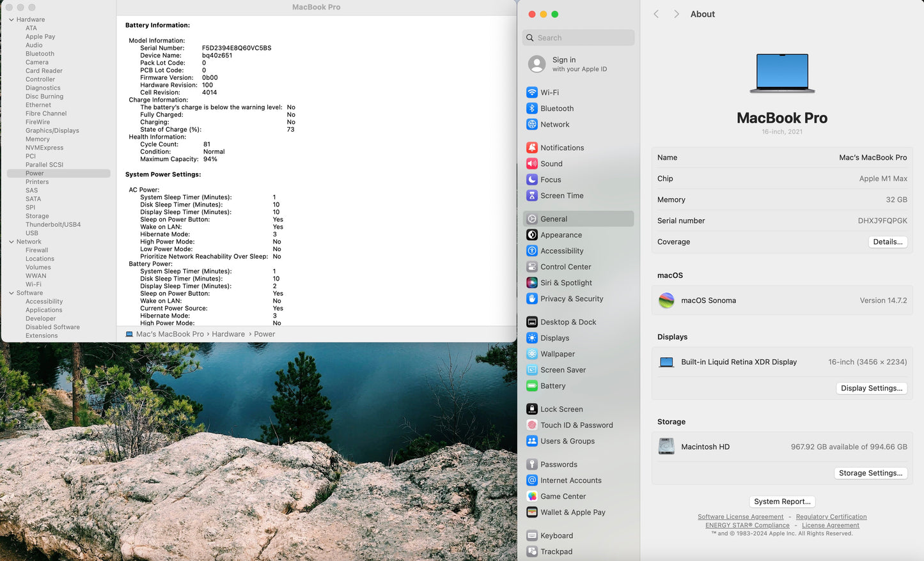Select Storage in the Hardware list
The height and width of the screenshot is (561, 924).
click(37, 216)
